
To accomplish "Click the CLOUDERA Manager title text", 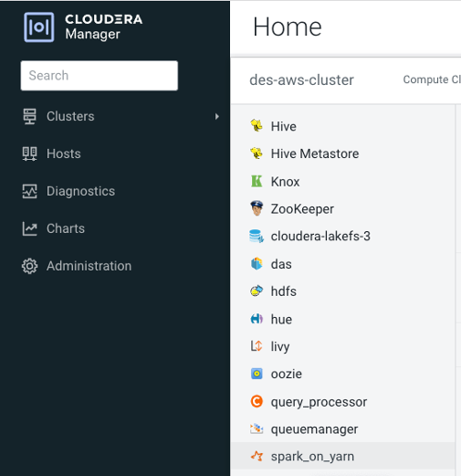I will (x=103, y=27).
